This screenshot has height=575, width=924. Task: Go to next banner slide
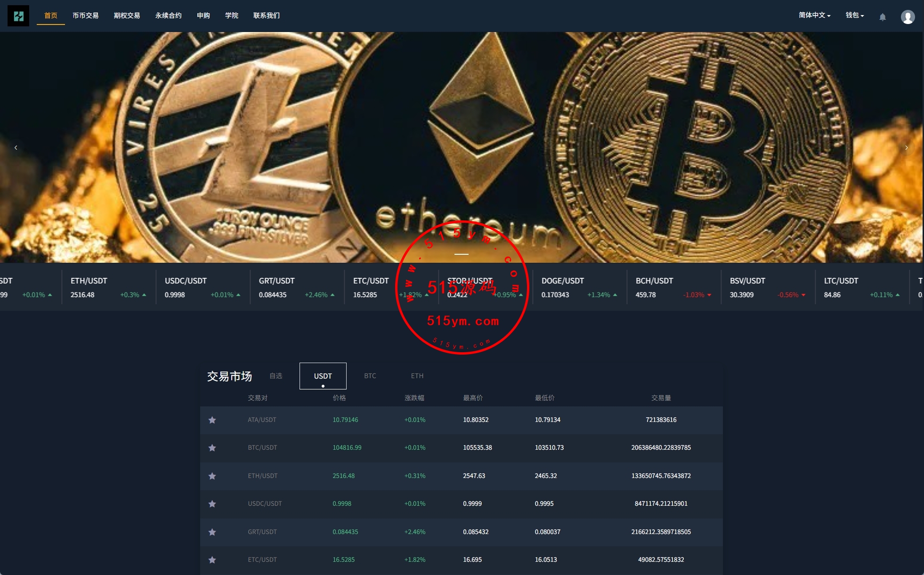click(x=907, y=147)
